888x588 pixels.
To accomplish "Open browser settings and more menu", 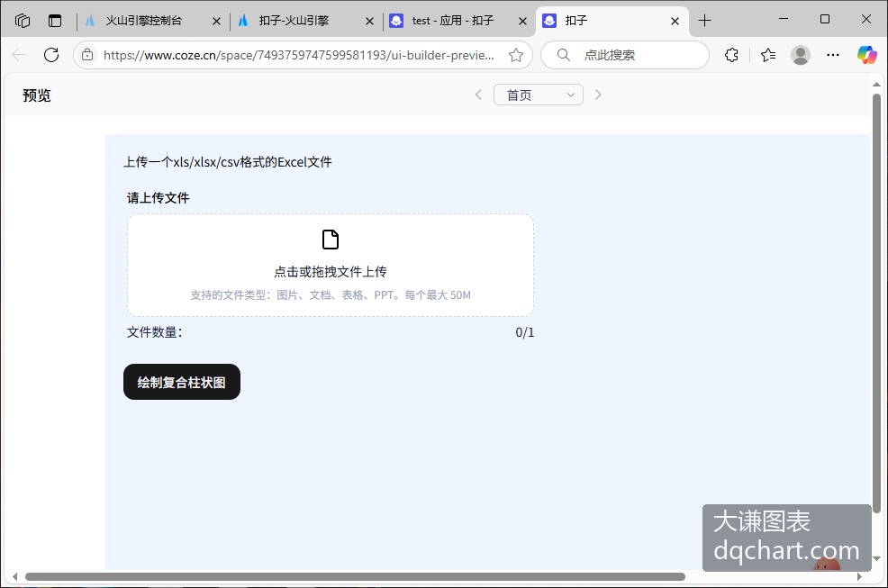I will pyautogui.click(x=833, y=55).
